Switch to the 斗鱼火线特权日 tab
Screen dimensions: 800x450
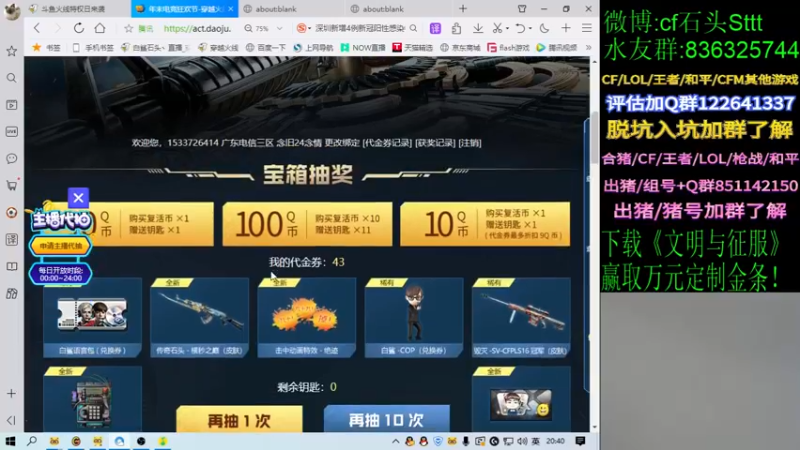coord(74,9)
